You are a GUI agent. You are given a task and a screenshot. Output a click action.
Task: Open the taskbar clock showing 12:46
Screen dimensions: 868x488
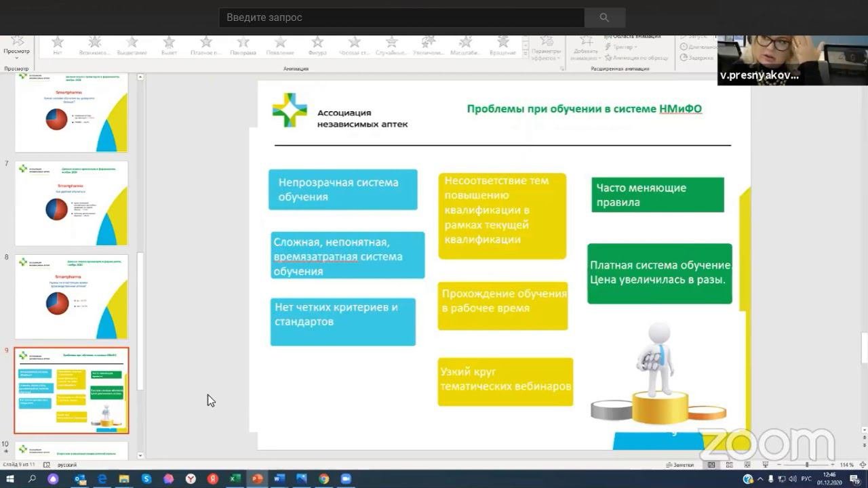(x=829, y=479)
